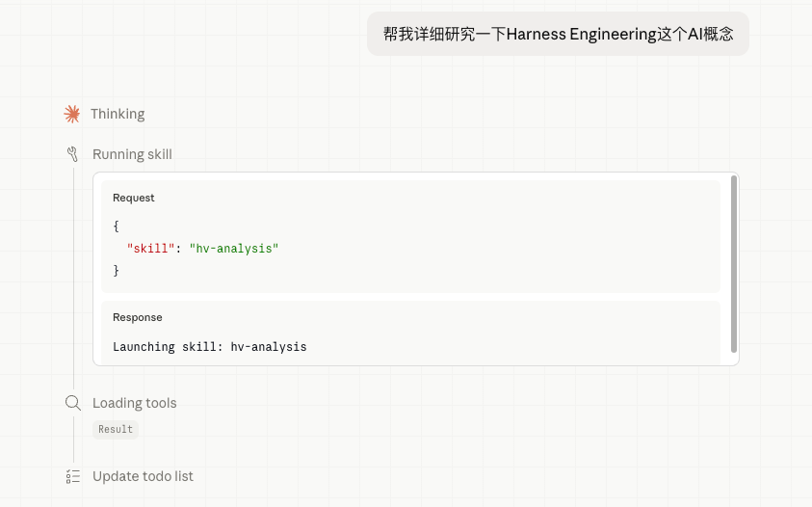Click the Launching skill: hv-analysis response text
Viewport: 812px width, 507px height.
pos(210,347)
